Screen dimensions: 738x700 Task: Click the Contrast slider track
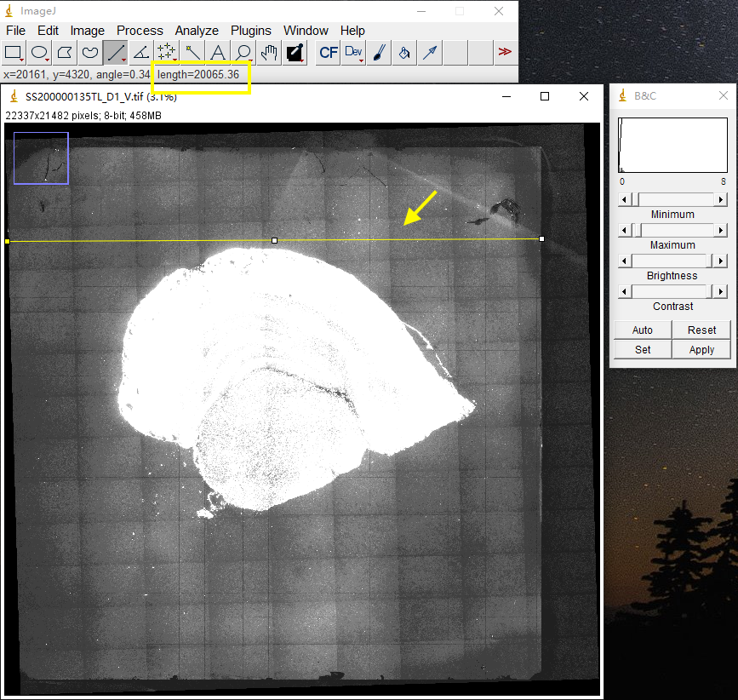tap(672, 292)
